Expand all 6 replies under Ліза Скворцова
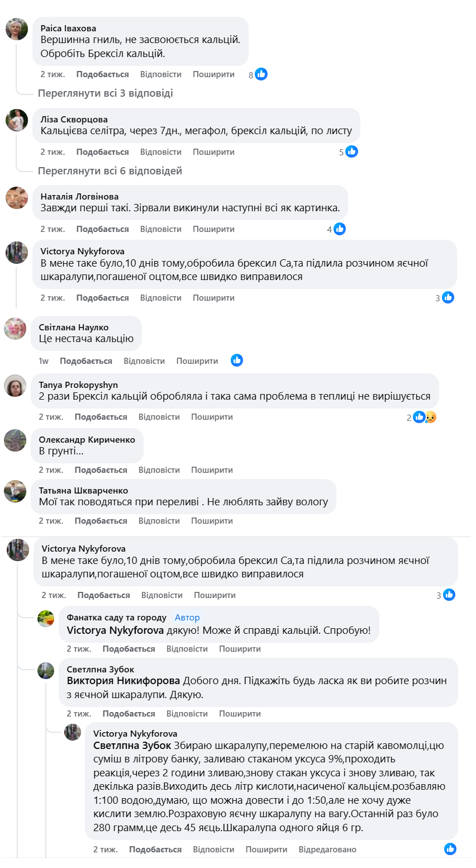This screenshot has width=476, height=868. click(110, 171)
